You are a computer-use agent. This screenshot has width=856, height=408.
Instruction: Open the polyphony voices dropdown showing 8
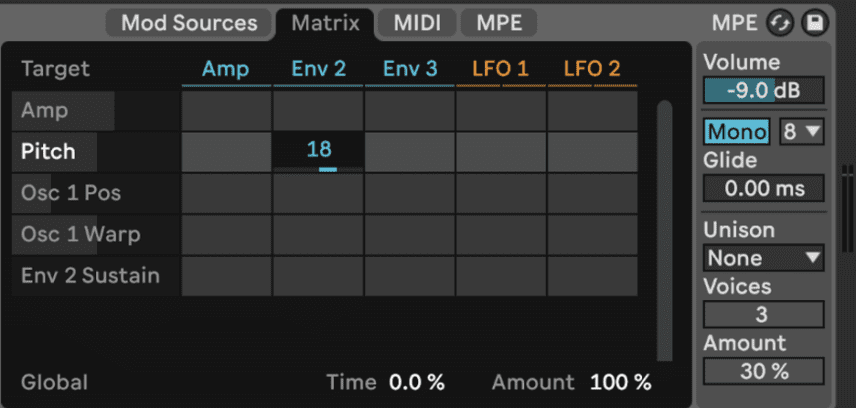point(802,132)
